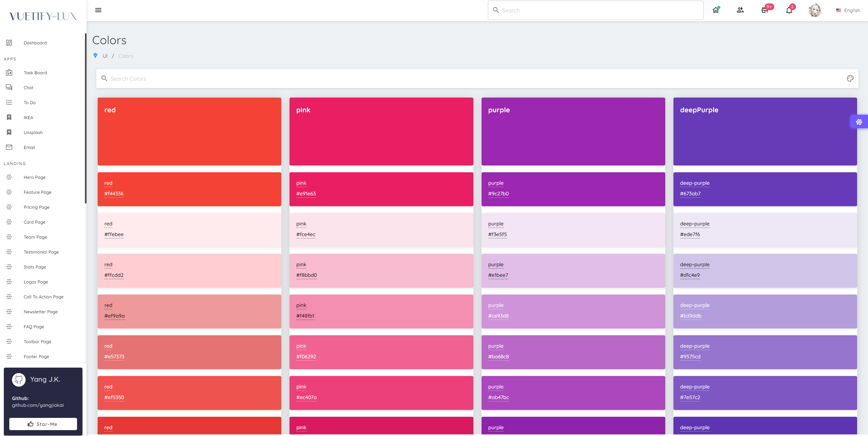The width and height of the screenshot is (868, 436).
Task: Open the hamburger navigation menu
Action: (98, 10)
